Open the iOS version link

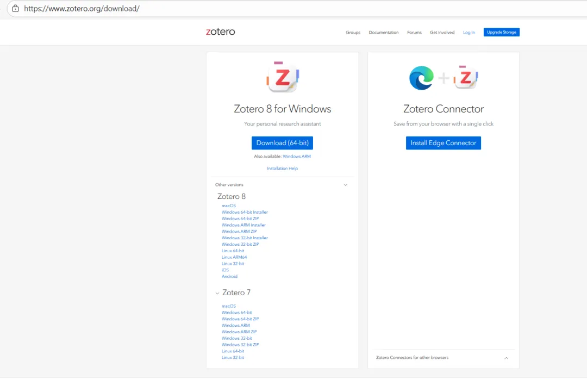[x=225, y=270]
